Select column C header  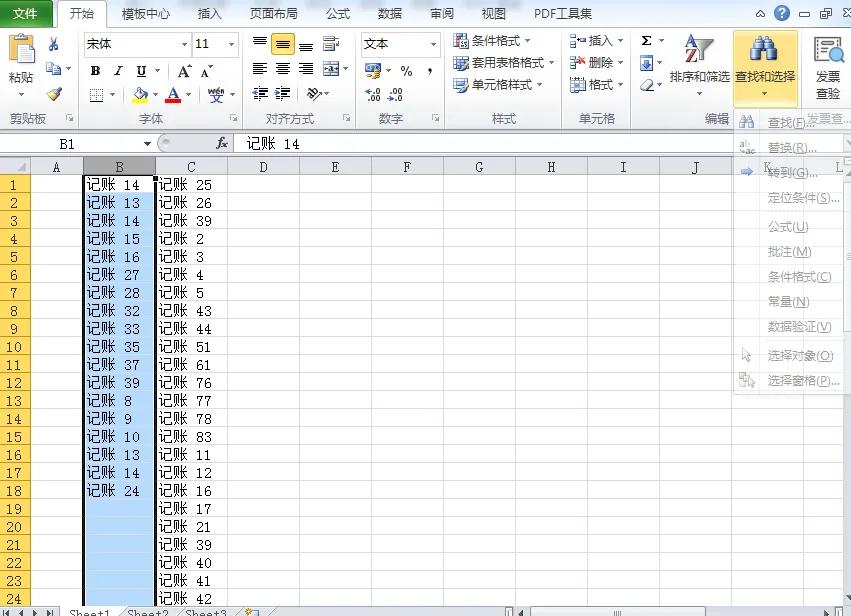click(191, 167)
